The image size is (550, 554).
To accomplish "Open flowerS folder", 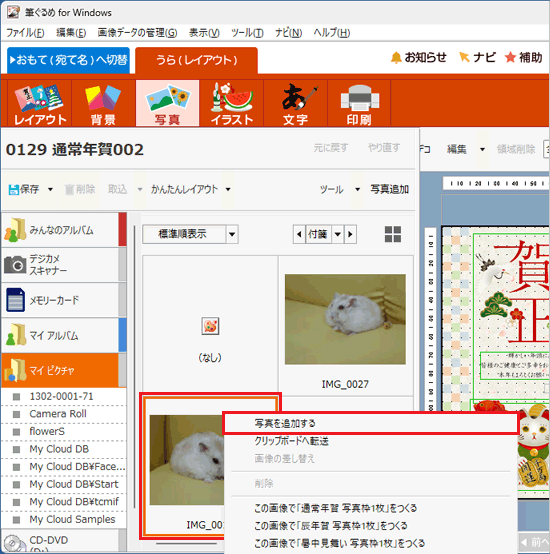I will (64, 431).
